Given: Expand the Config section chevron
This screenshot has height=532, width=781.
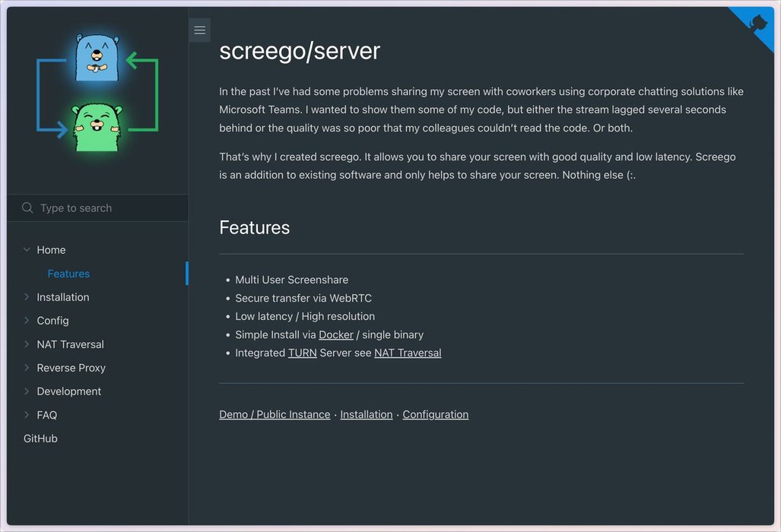Looking at the screenshot, I should [x=27, y=321].
